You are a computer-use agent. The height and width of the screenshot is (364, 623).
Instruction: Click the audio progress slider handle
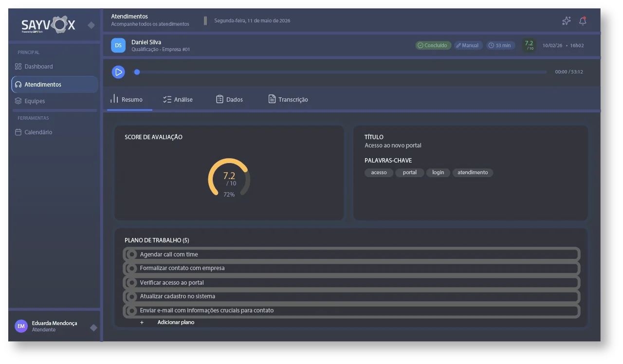(x=137, y=72)
